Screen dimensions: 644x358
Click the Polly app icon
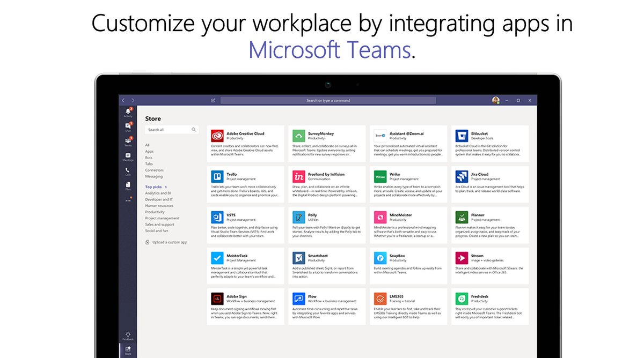pyautogui.click(x=298, y=217)
